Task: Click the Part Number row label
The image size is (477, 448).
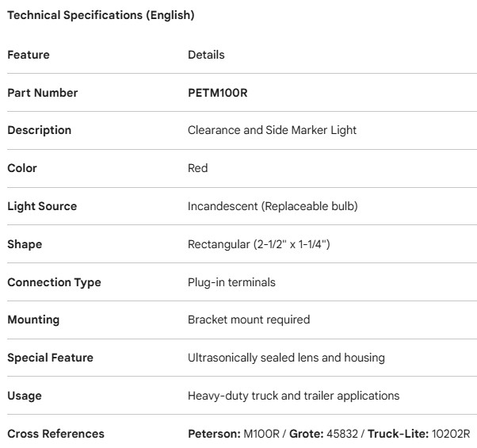Action: (x=43, y=93)
